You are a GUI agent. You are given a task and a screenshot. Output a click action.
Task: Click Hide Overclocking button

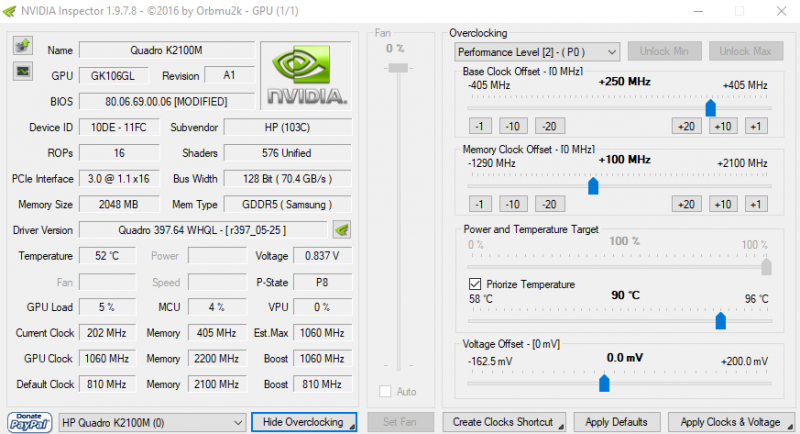tap(304, 422)
